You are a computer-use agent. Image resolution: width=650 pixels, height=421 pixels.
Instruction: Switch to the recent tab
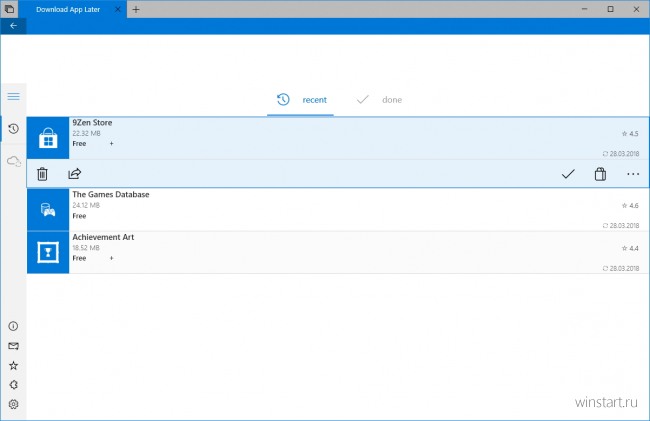[x=301, y=100]
